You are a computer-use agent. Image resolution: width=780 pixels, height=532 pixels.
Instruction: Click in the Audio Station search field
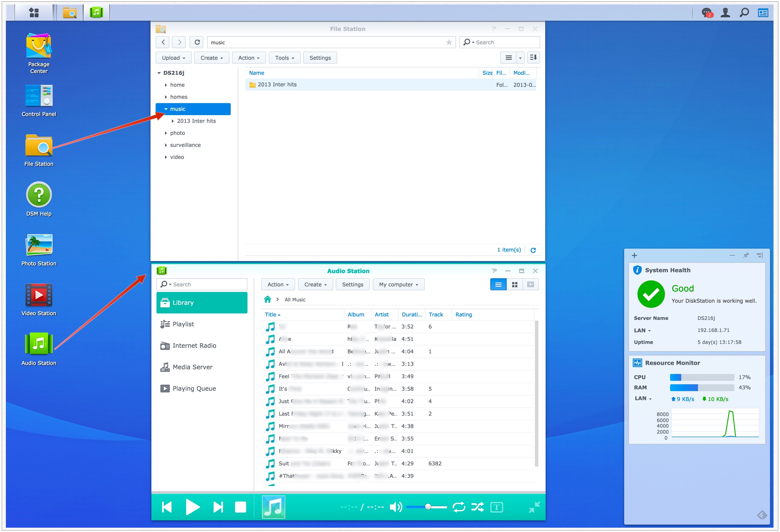click(x=202, y=285)
